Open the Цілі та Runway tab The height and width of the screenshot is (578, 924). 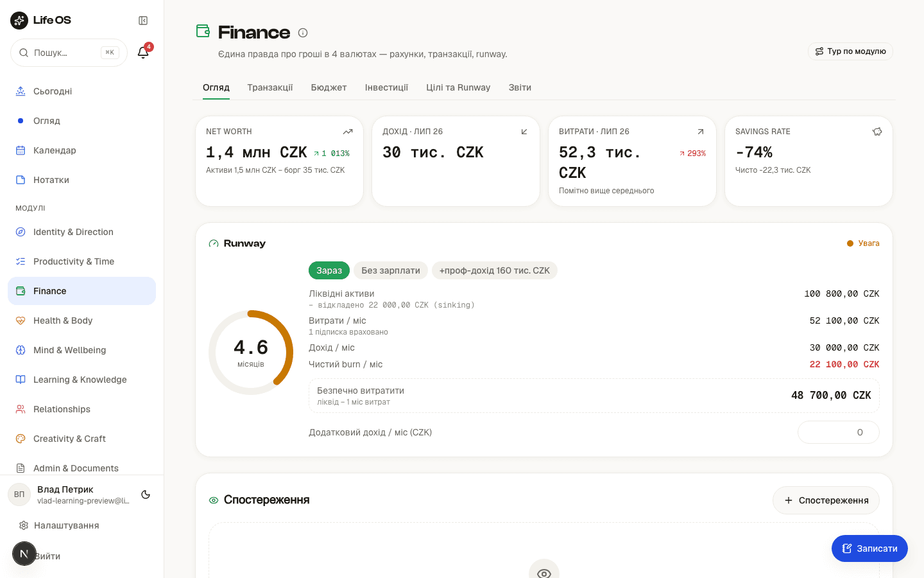[458, 87]
